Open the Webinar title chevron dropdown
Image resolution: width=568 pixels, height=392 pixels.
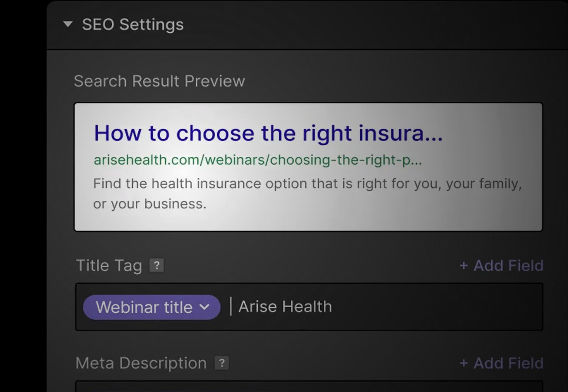click(x=205, y=307)
